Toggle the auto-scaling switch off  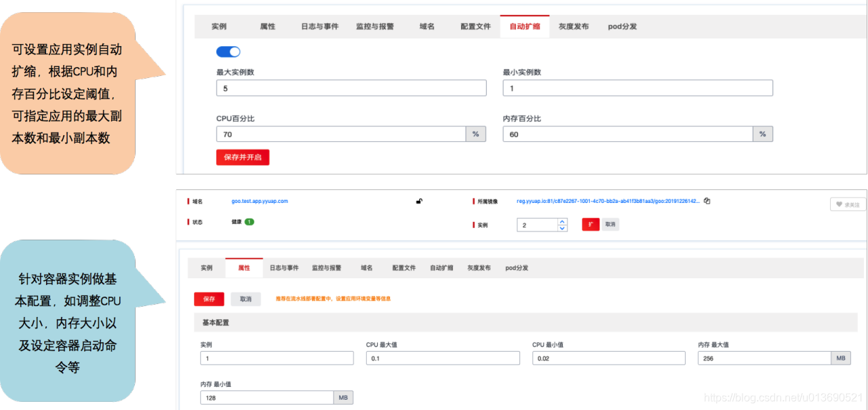228,52
